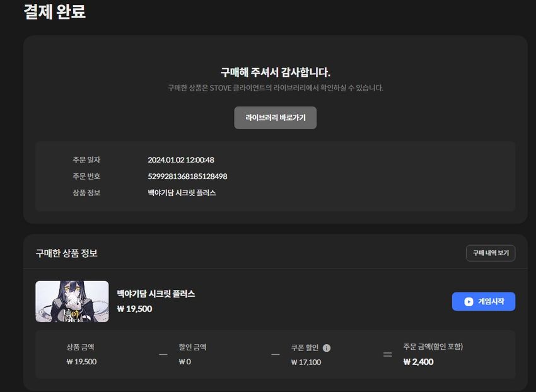Click the order date 2024.01.02 12:00:48
536x392 pixels.
(x=181, y=160)
